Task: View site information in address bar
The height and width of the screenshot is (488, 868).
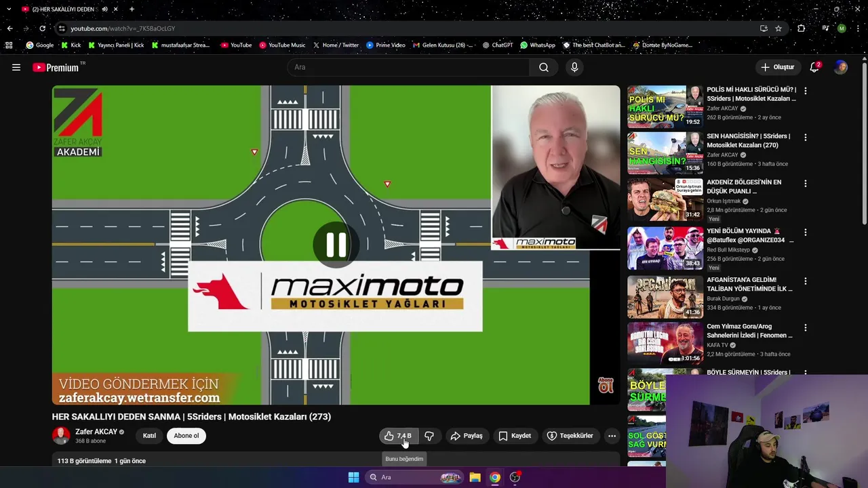Action: click(62, 28)
